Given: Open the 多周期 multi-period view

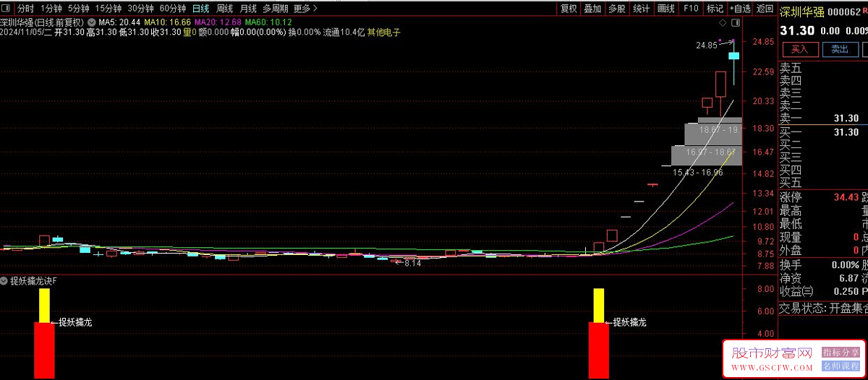Looking at the screenshot, I should [x=275, y=9].
